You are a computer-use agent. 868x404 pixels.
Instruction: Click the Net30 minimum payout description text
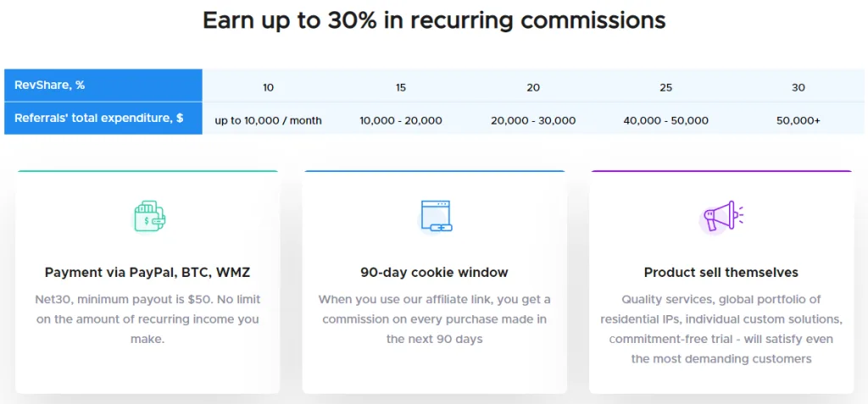pos(147,319)
